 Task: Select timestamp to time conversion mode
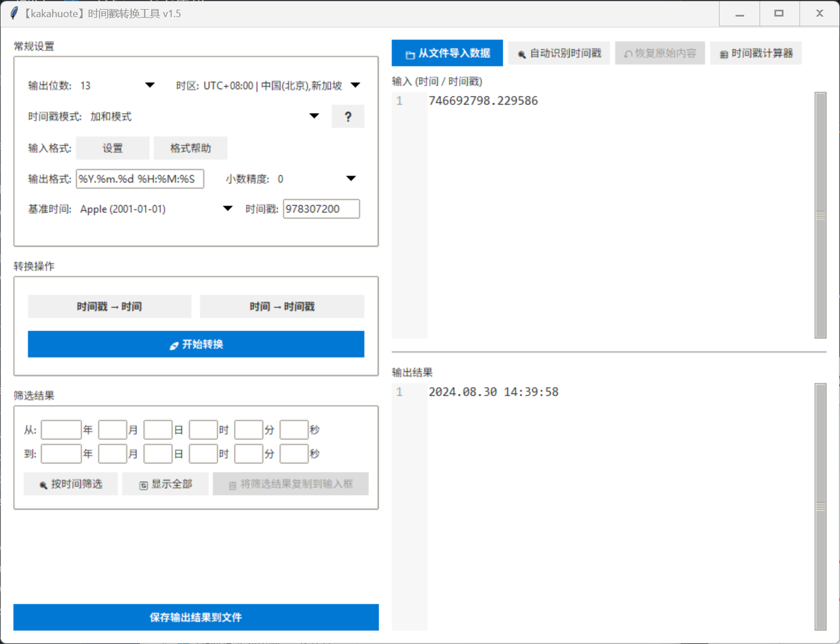pyautogui.click(x=110, y=307)
